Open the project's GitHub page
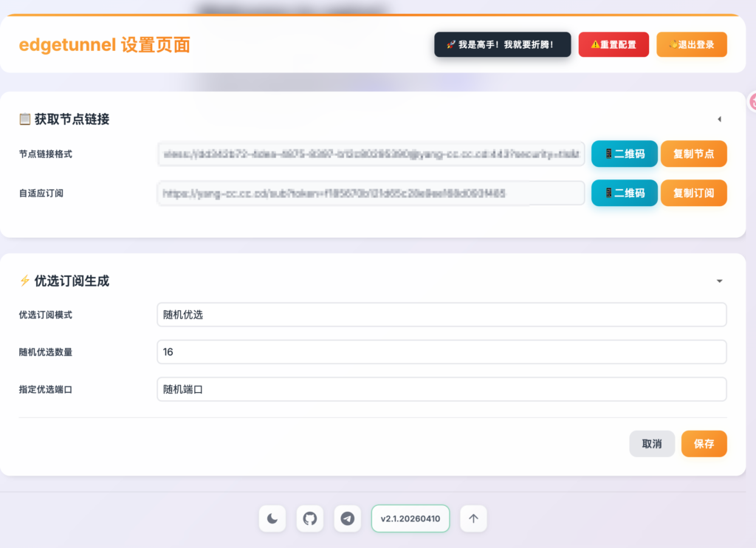The image size is (756, 548). pos(309,518)
